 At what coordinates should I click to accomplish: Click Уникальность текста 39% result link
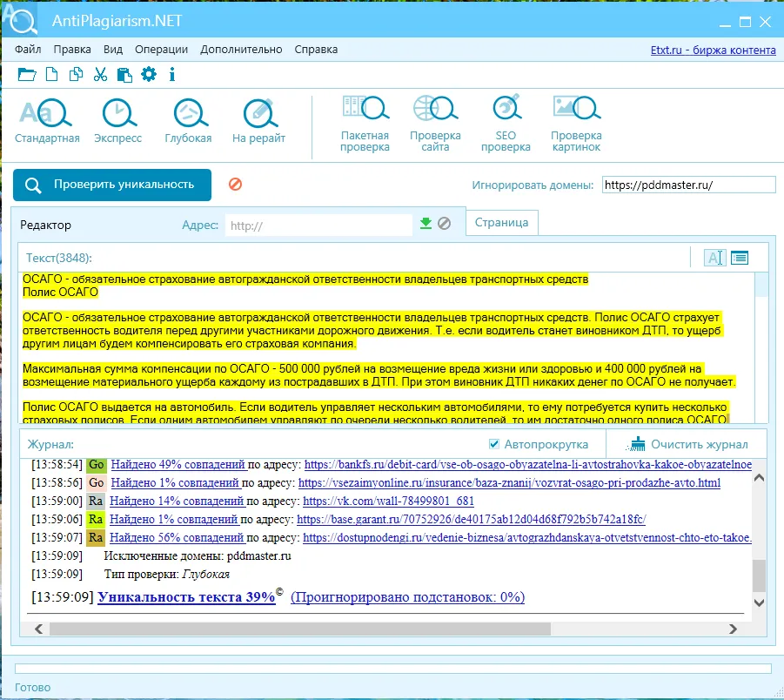point(186,597)
